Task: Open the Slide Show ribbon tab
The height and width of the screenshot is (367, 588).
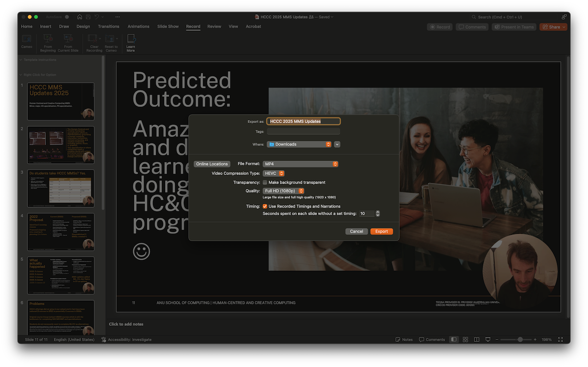Action: [x=168, y=26]
